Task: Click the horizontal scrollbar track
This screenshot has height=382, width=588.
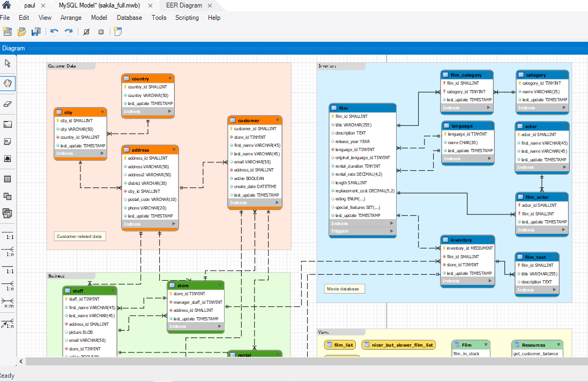Action: coord(307,362)
